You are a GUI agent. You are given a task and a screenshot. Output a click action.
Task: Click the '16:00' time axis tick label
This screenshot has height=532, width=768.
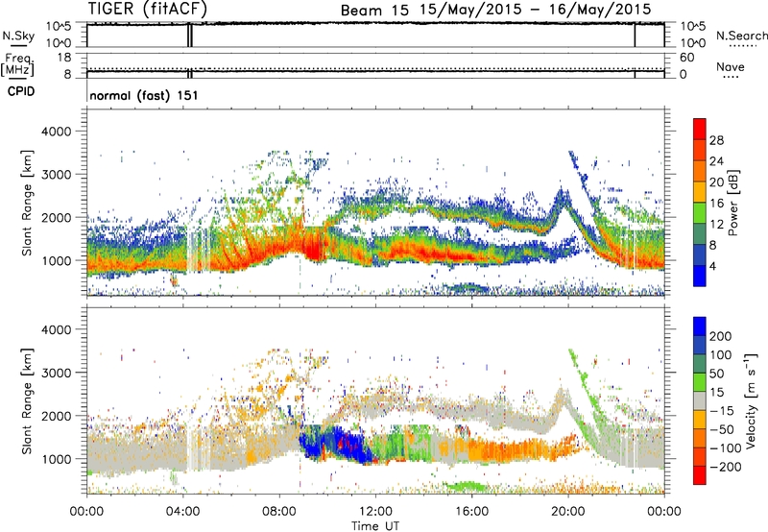pyautogui.click(x=471, y=512)
